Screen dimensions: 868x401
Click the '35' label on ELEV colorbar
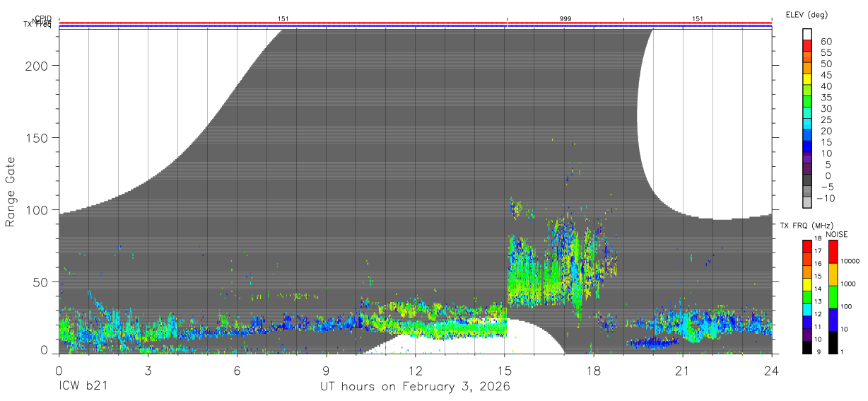pyautogui.click(x=825, y=98)
